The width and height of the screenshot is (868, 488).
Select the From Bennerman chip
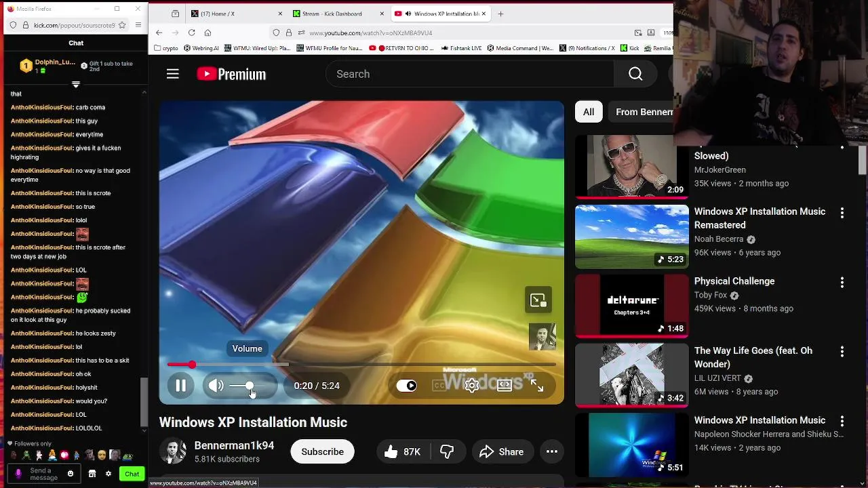click(x=642, y=112)
